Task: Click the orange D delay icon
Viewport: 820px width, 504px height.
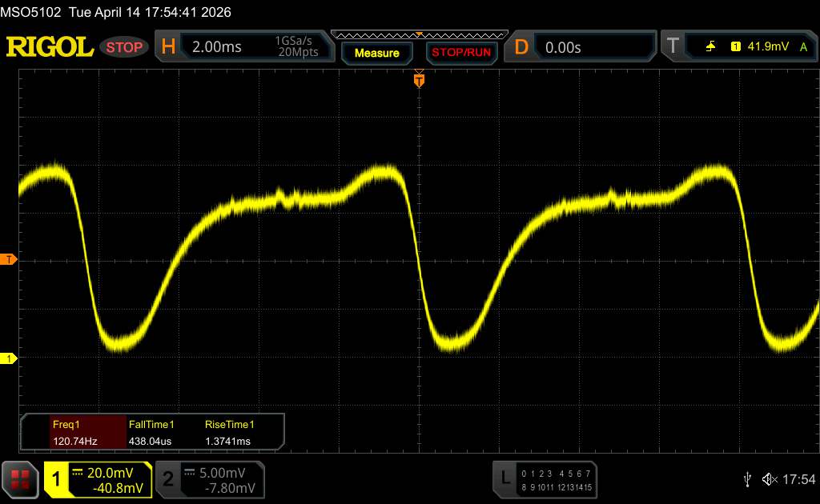Action: (521, 47)
